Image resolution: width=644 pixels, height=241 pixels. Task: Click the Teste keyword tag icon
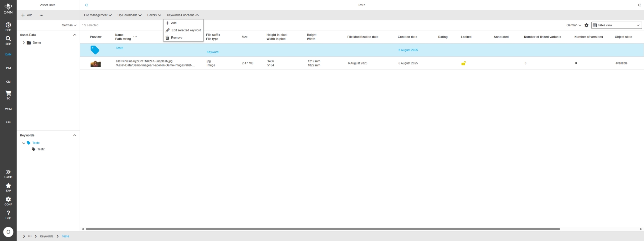point(29,143)
